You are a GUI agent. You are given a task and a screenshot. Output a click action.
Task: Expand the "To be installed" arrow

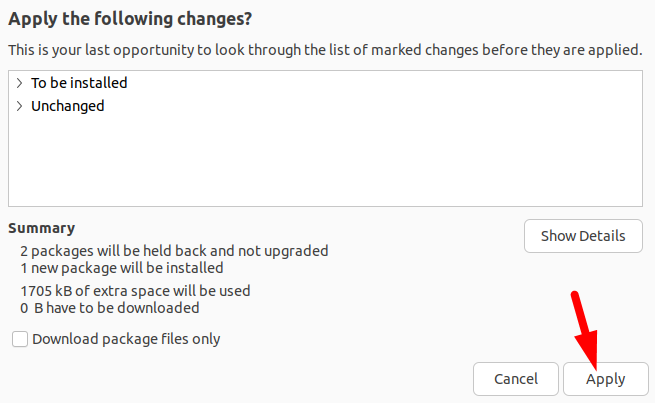tap(19, 83)
